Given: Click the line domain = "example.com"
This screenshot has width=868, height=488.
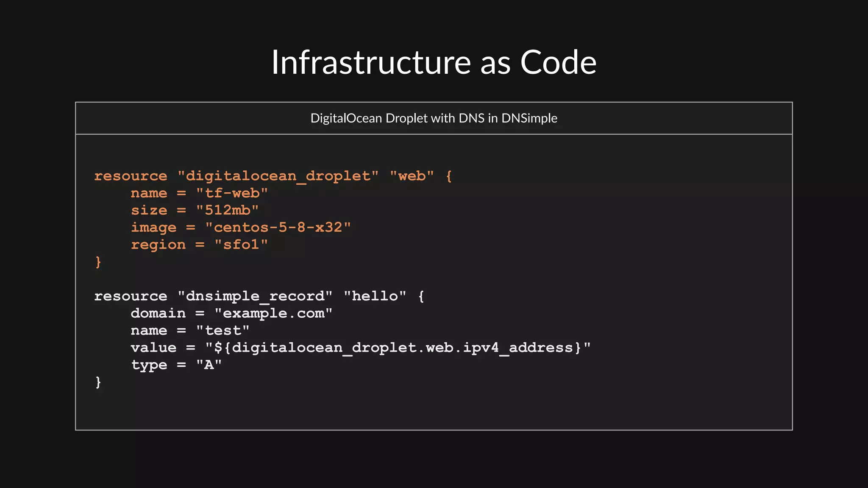Looking at the screenshot, I should (x=231, y=313).
